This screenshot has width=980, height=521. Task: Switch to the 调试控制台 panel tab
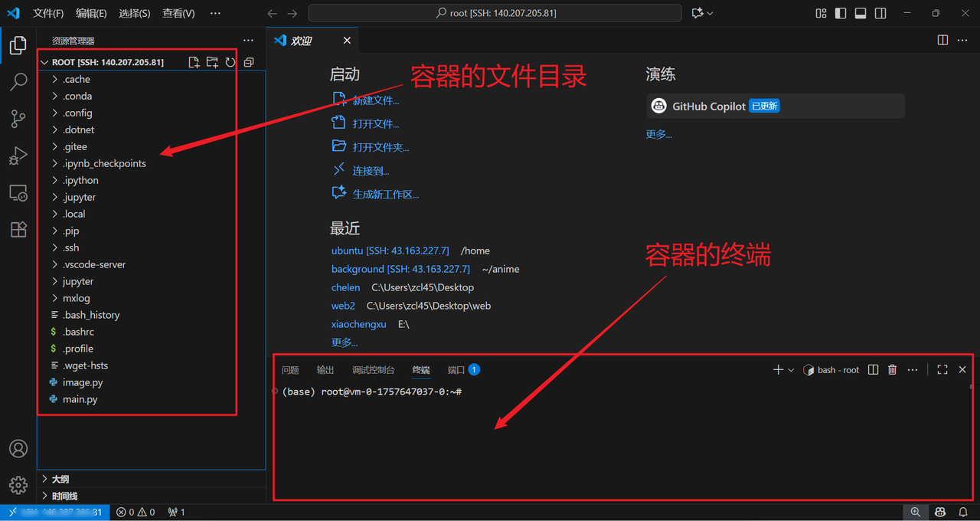pyautogui.click(x=373, y=370)
